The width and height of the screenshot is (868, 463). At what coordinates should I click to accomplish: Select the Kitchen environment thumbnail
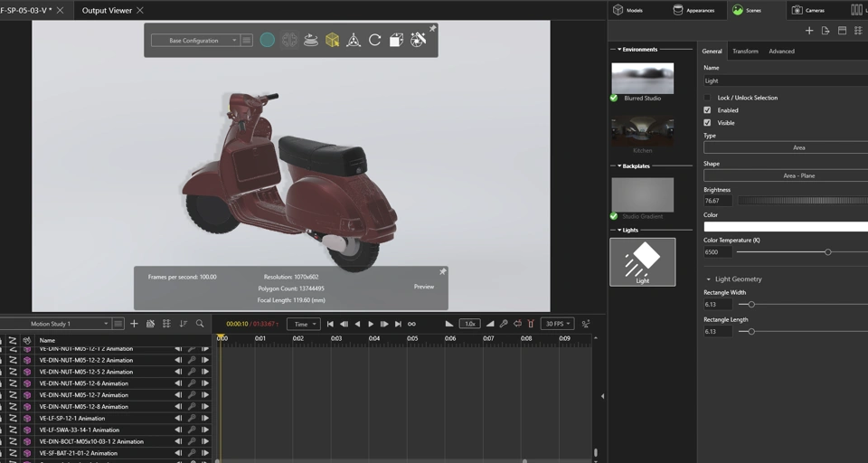[x=642, y=131]
